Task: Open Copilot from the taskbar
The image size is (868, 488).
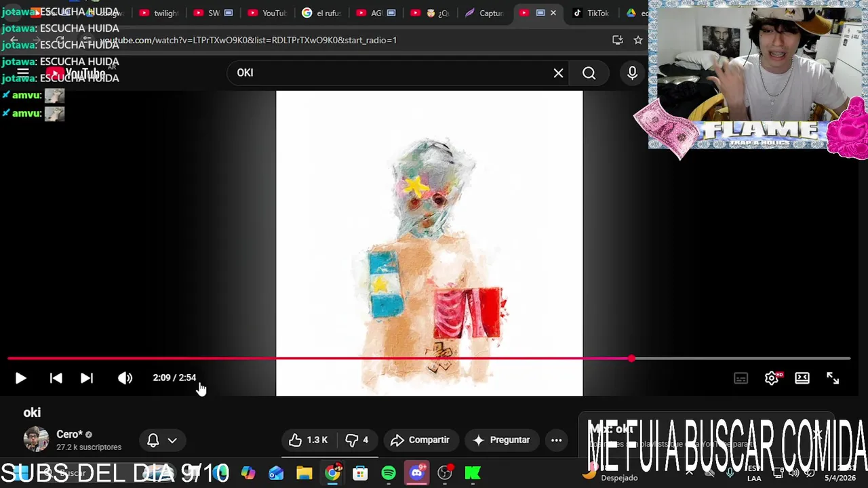Action: (248, 473)
